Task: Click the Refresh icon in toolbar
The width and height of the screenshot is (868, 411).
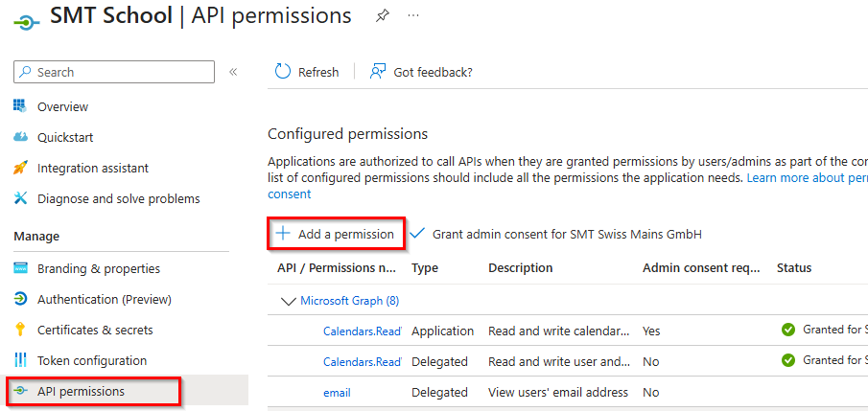Action: 283,72
